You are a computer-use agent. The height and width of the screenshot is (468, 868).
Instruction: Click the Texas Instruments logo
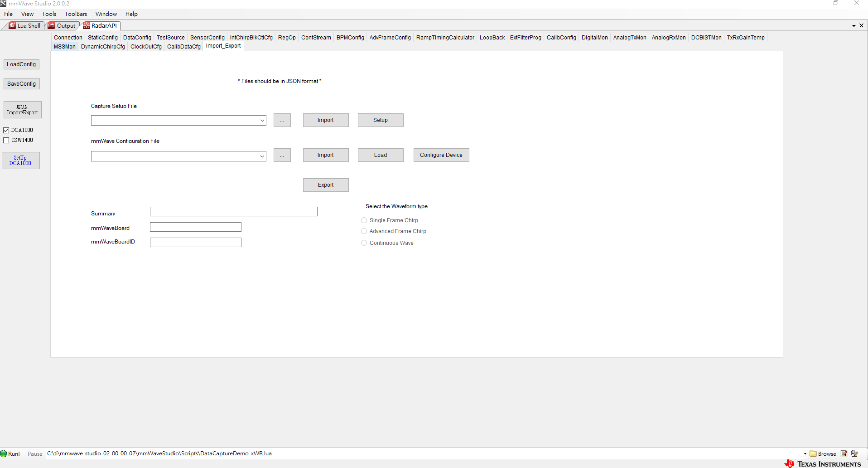823,463
